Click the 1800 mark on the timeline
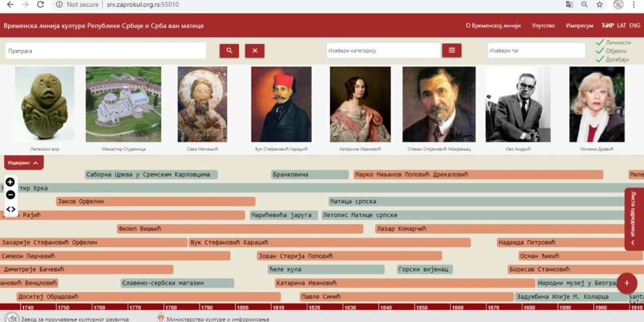644x322 pixels. point(243,307)
